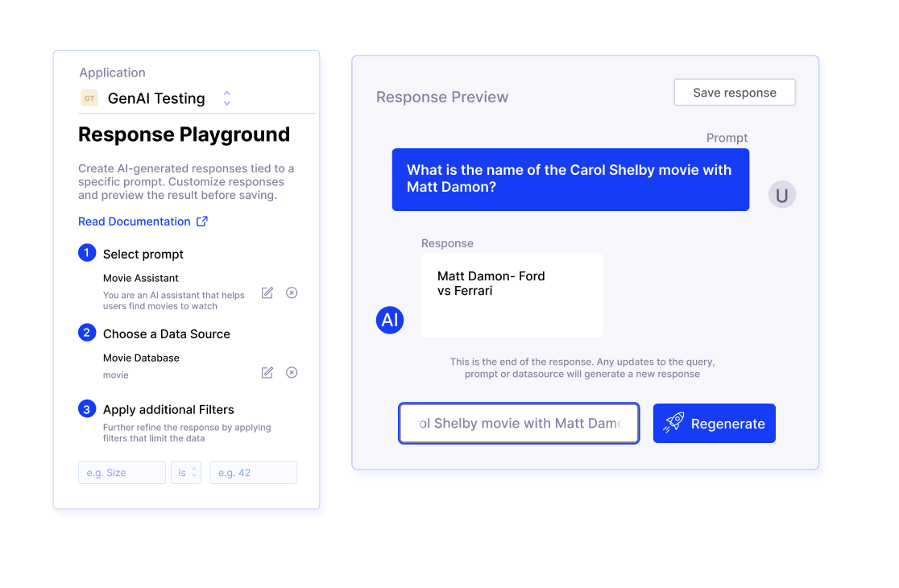Remove the Movie Database data source

pos(292,373)
